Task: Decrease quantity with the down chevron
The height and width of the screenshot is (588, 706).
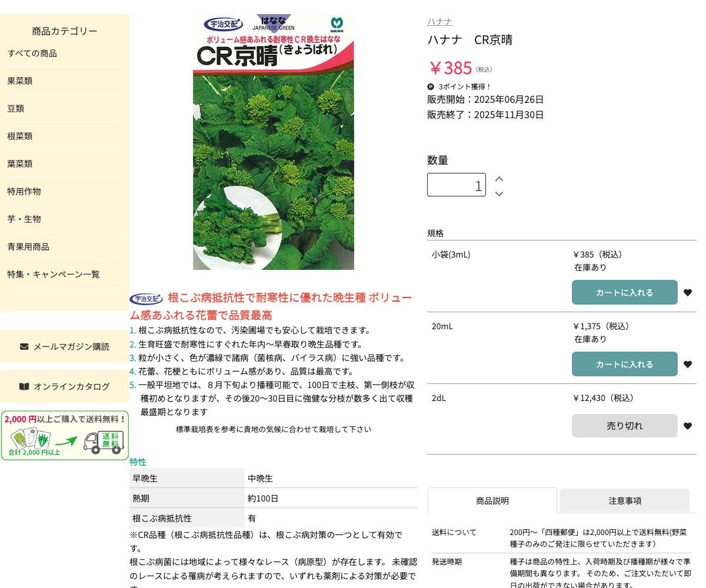Action: 499,193
